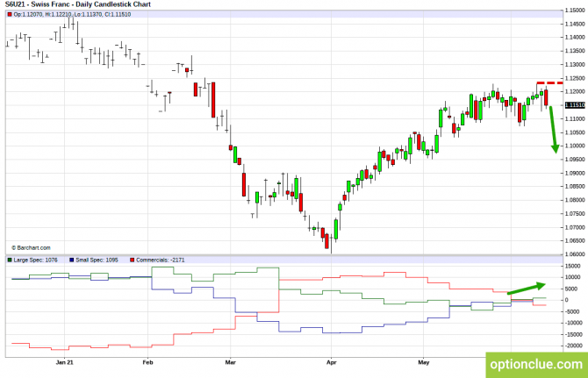Click the -5000 indicator axis label

click(572, 311)
